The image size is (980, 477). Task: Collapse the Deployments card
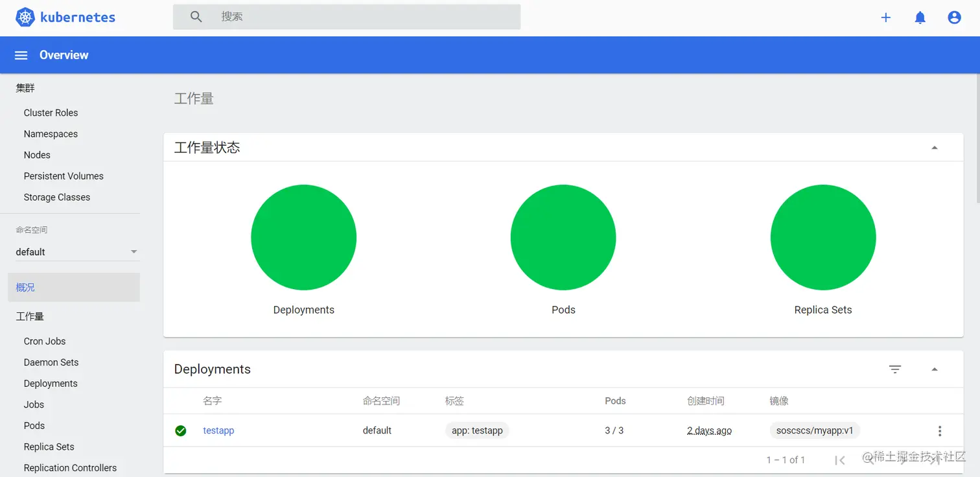[x=935, y=369]
